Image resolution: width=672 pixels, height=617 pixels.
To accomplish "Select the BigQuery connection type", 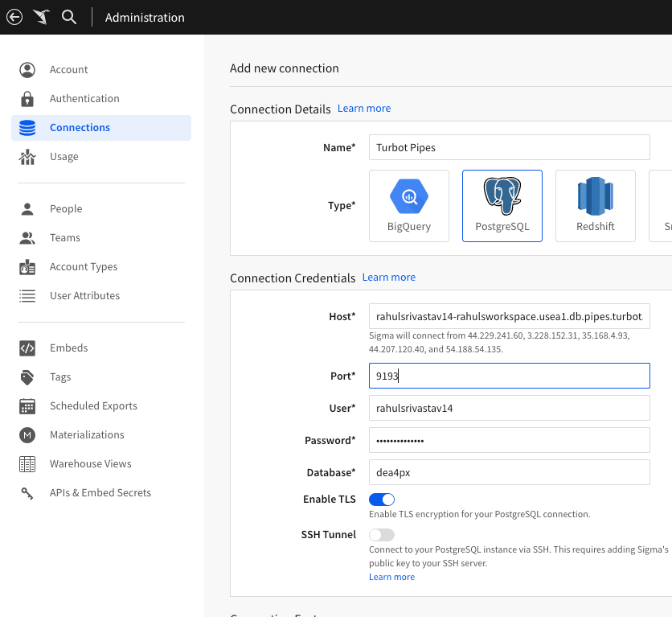I will [x=409, y=206].
